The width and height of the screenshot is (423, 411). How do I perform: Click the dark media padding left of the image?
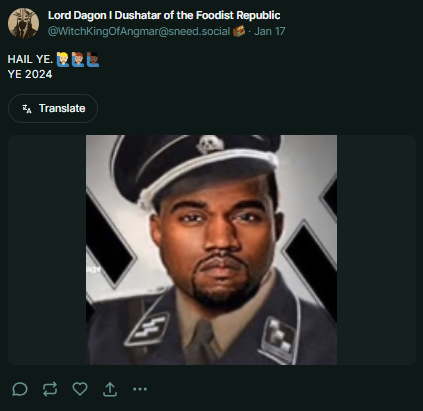[47, 250]
